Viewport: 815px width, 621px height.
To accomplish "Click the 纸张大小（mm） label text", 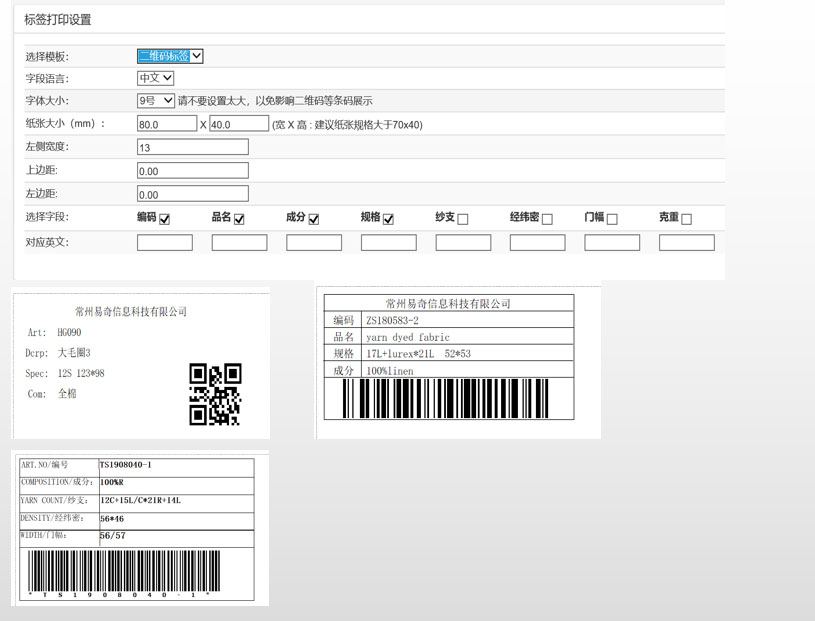I will 65,124.
